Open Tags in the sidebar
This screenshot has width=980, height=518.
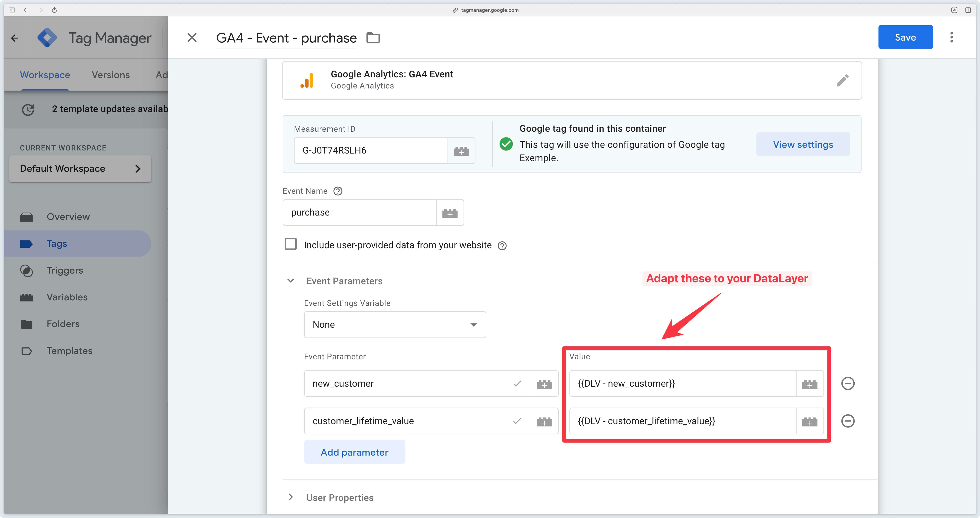78,243
